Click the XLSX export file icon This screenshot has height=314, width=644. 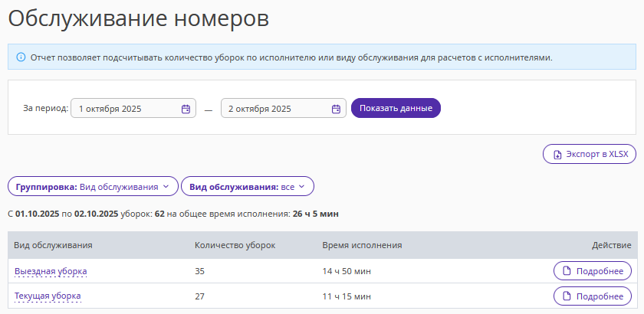pos(557,154)
